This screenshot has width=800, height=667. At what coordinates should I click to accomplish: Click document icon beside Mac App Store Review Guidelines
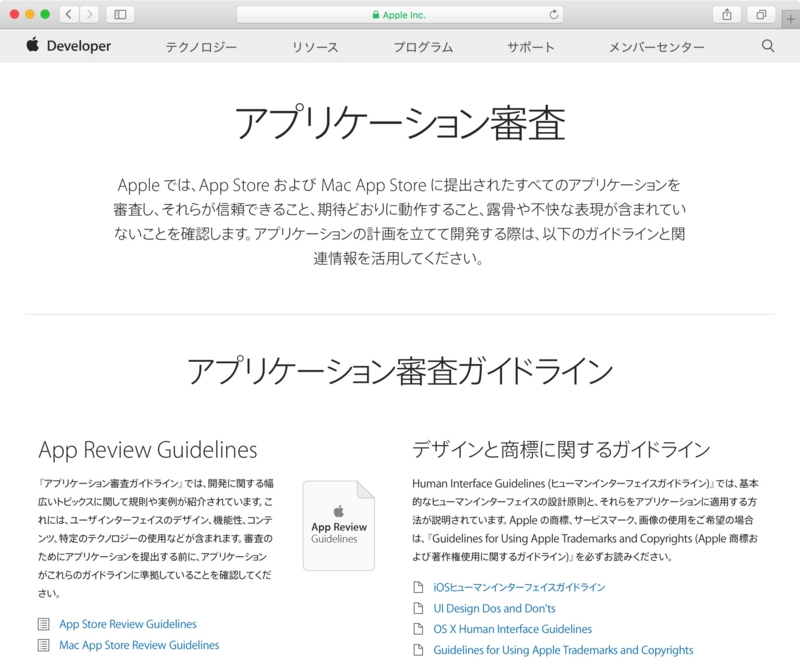pos(44,645)
